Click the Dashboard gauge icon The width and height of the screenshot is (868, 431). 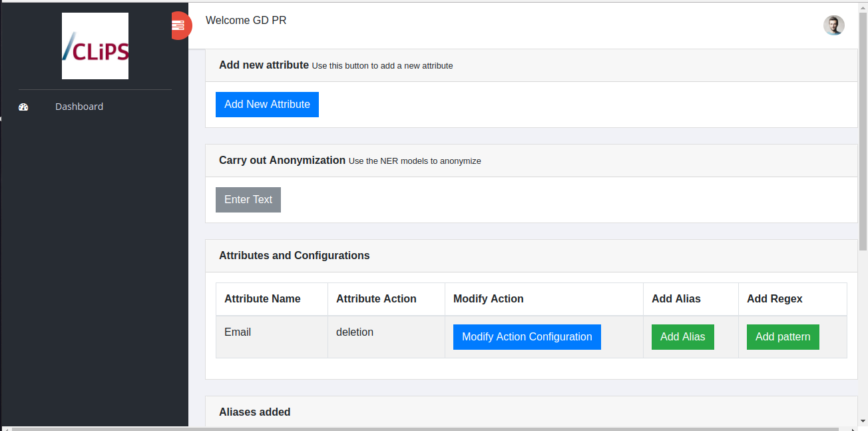[23, 107]
